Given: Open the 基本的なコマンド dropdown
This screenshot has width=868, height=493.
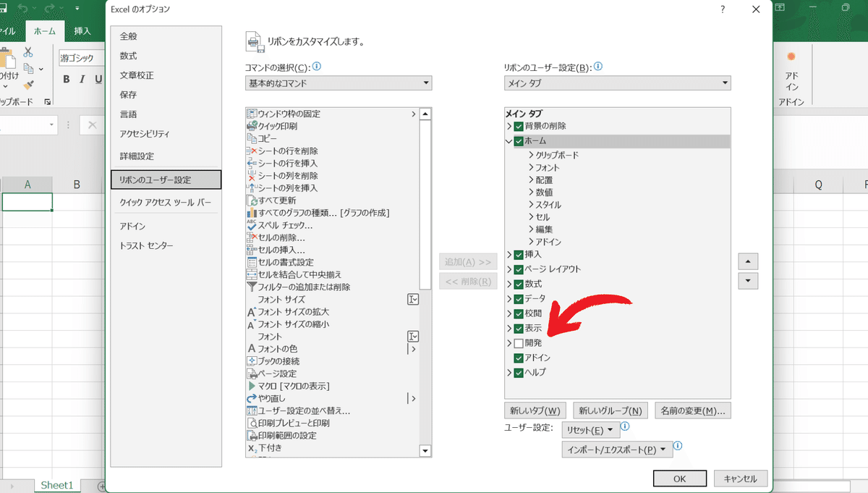Looking at the screenshot, I should click(x=339, y=83).
